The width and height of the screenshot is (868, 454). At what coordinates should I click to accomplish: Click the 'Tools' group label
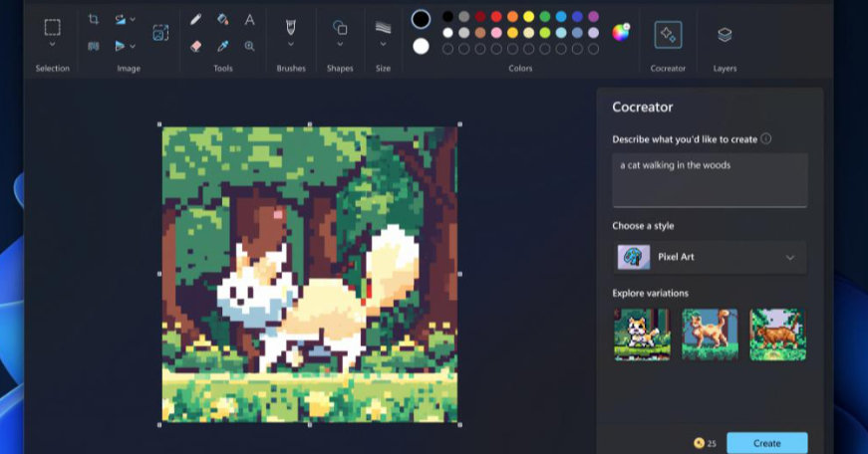click(x=223, y=68)
